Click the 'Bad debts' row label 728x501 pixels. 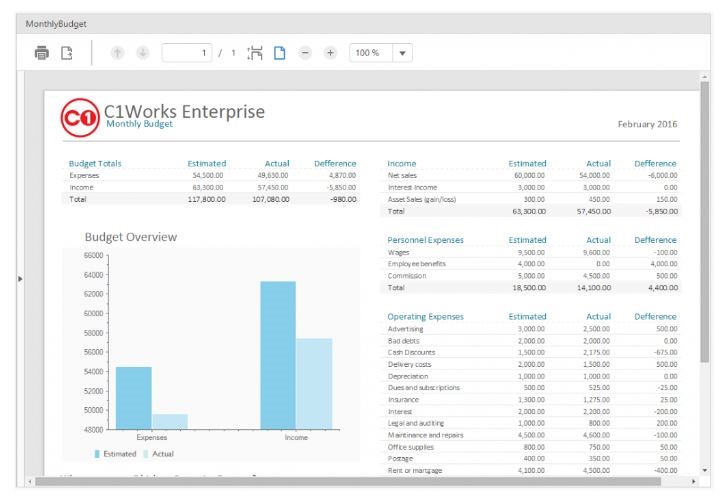(403, 341)
